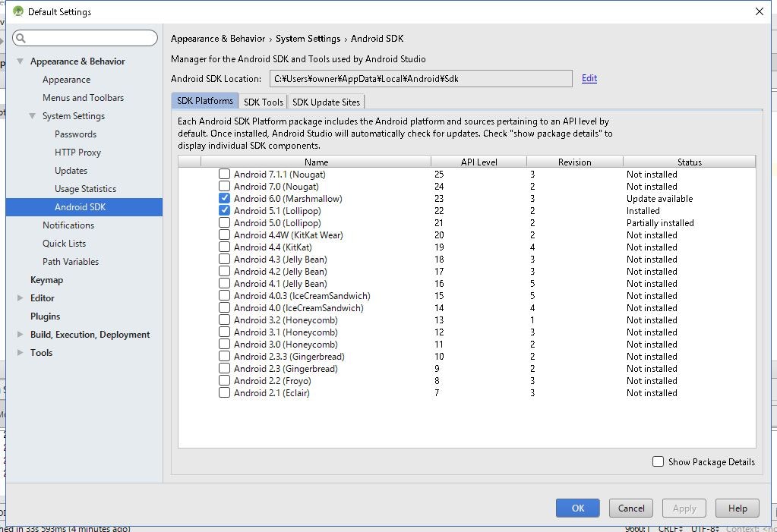Open Usage Statistics settings page
The image size is (777, 532).
(x=85, y=189)
